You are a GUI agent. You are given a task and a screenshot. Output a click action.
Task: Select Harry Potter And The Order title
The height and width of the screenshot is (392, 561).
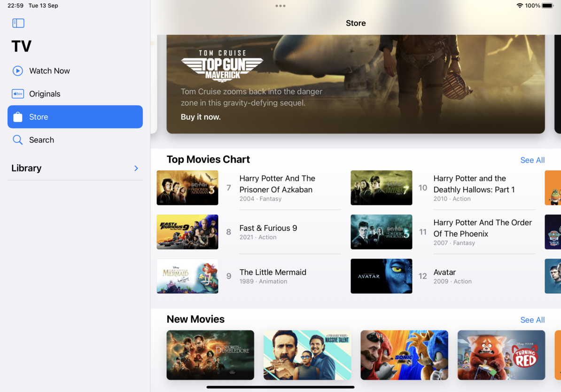tap(483, 228)
